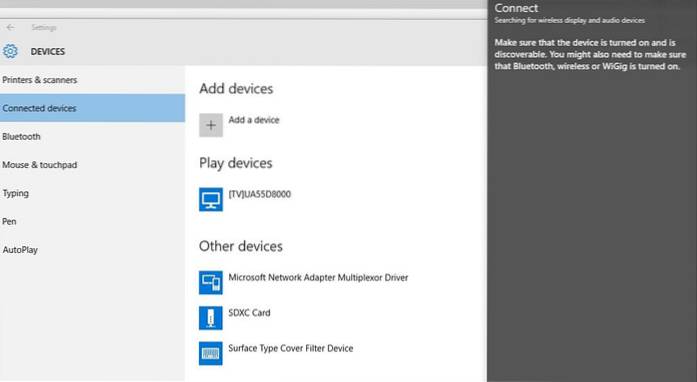Open Printers & scanners section
Viewport: 697px width, 382px height.
tap(92, 80)
